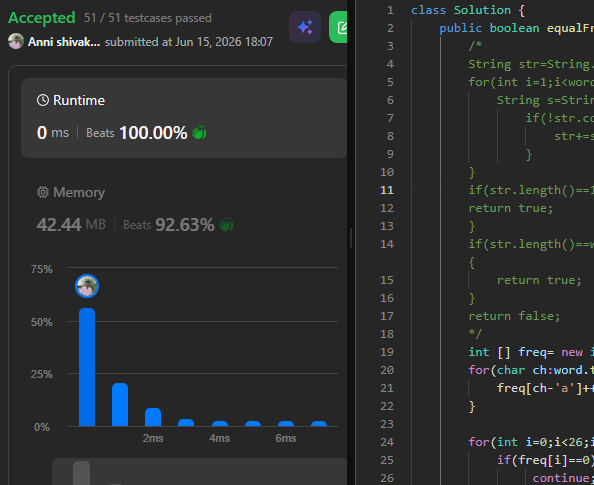The image size is (594, 485).
Task: Click the tallest bar in runtime chart
Action: click(87, 367)
